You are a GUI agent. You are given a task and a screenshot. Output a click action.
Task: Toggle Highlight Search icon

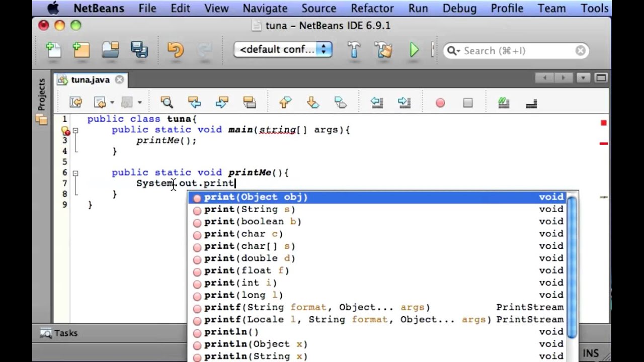coord(250,103)
